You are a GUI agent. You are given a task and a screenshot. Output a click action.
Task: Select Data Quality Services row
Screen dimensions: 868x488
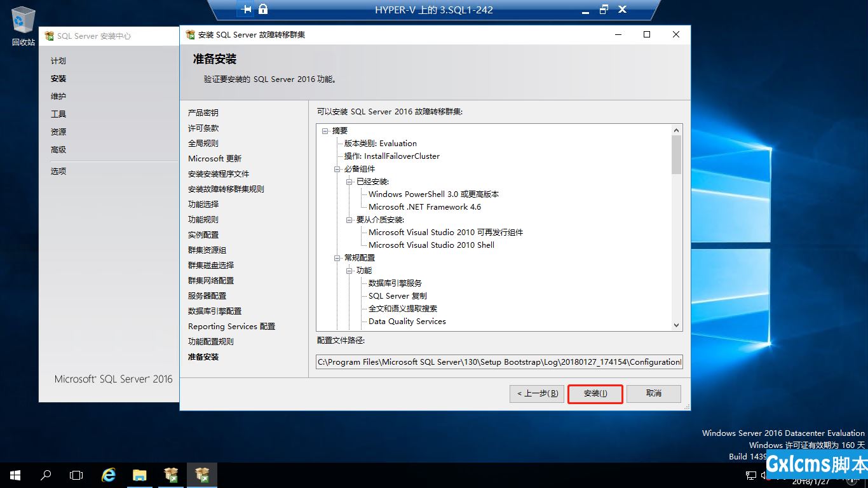tap(407, 322)
